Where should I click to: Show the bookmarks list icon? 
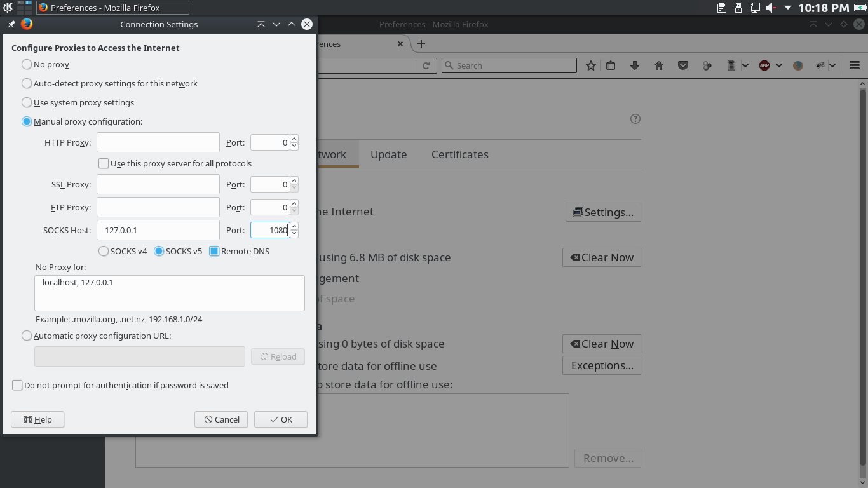tap(611, 65)
